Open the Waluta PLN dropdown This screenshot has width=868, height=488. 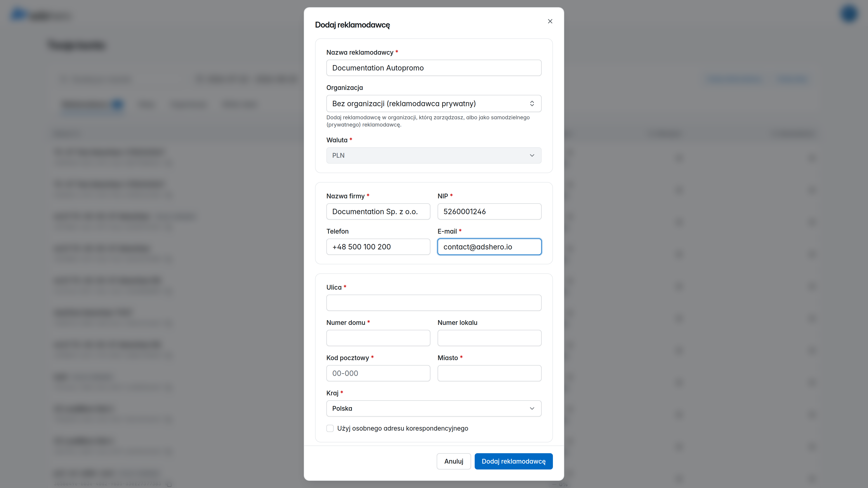click(x=434, y=155)
